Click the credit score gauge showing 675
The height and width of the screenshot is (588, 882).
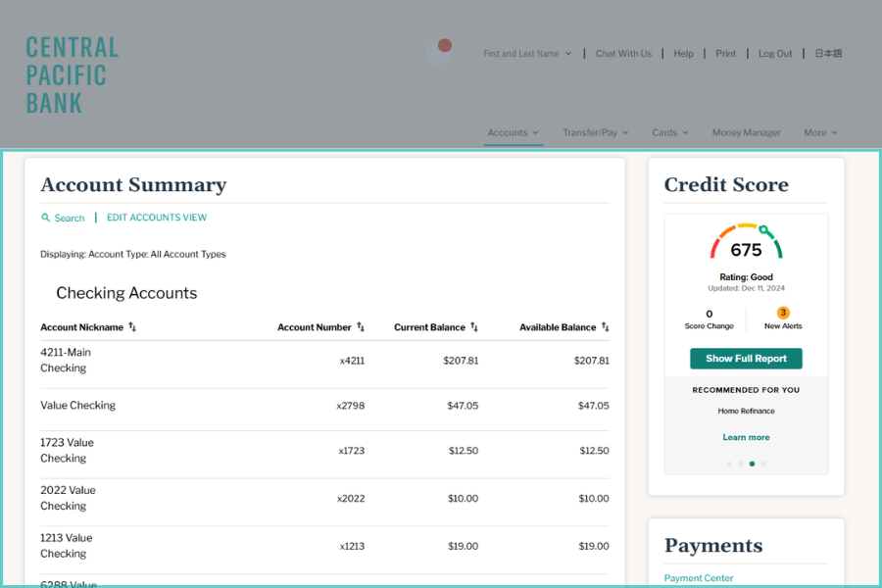click(746, 243)
